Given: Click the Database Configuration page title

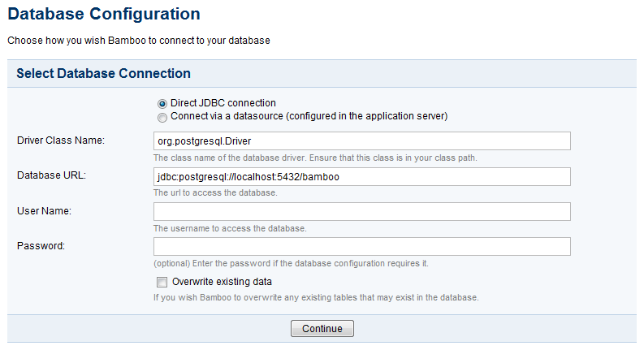Looking at the screenshot, I should [104, 14].
